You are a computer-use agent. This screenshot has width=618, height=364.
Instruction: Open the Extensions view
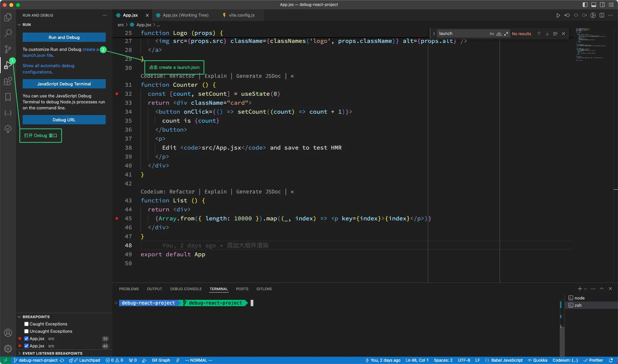tap(8, 81)
